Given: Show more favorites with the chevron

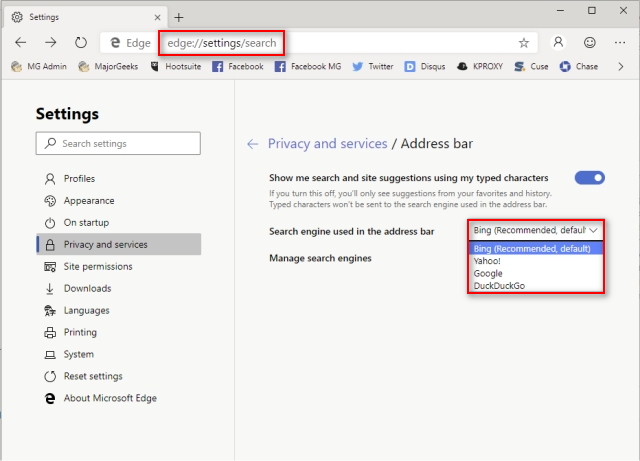Looking at the screenshot, I should coord(621,67).
